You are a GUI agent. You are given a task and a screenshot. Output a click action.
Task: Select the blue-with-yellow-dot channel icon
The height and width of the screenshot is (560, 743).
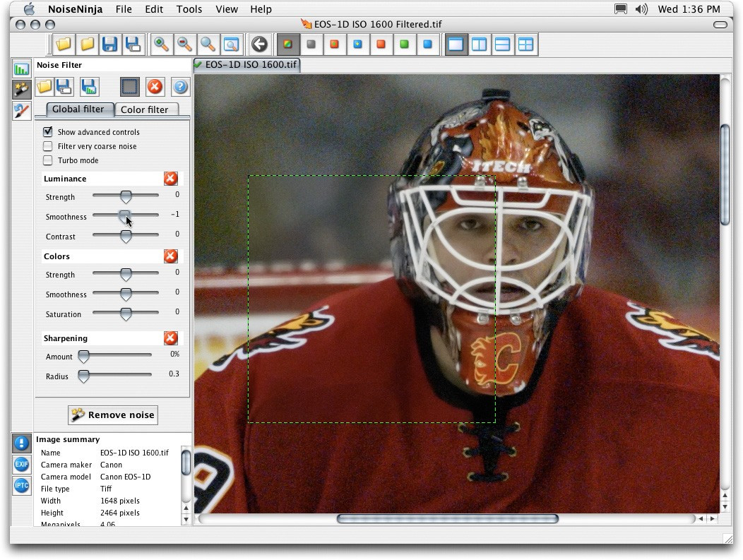pyautogui.click(x=357, y=44)
